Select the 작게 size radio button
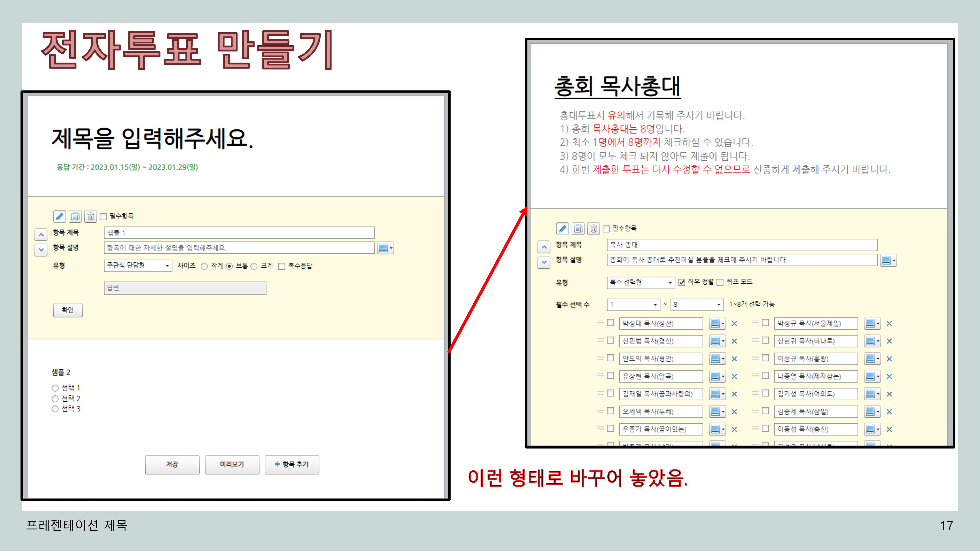This screenshot has height=551, width=980. [204, 266]
